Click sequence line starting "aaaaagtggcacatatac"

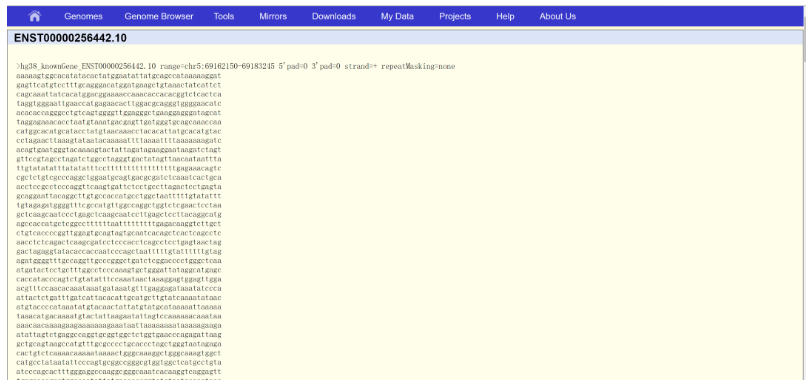(x=119, y=76)
